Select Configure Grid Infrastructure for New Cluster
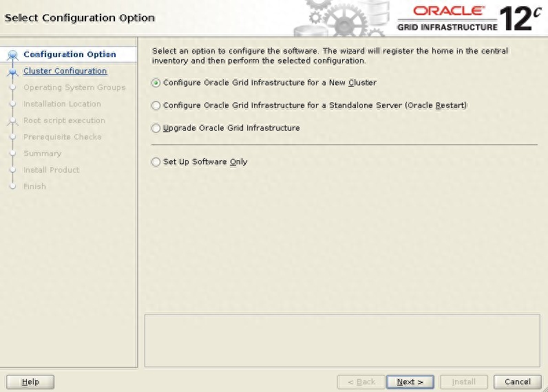 pos(156,83)
